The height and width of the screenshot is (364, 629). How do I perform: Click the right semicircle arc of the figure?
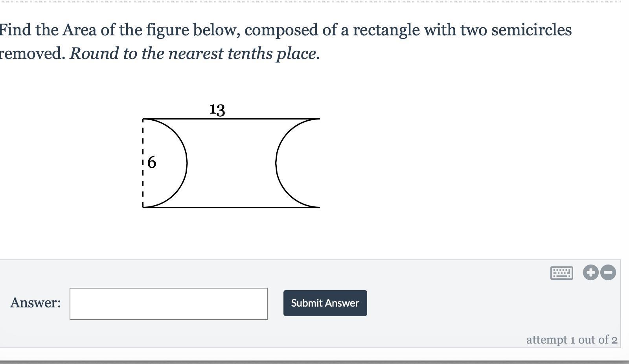[276, 162]
